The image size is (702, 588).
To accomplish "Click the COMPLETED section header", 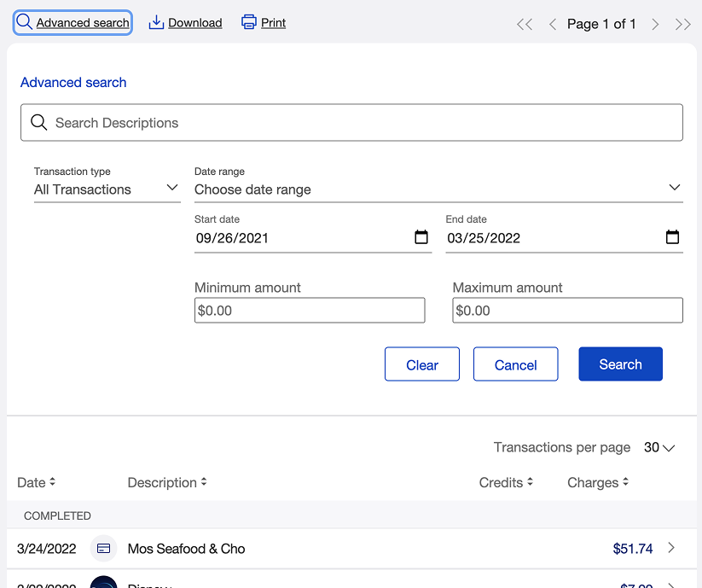I will [57, 516].
